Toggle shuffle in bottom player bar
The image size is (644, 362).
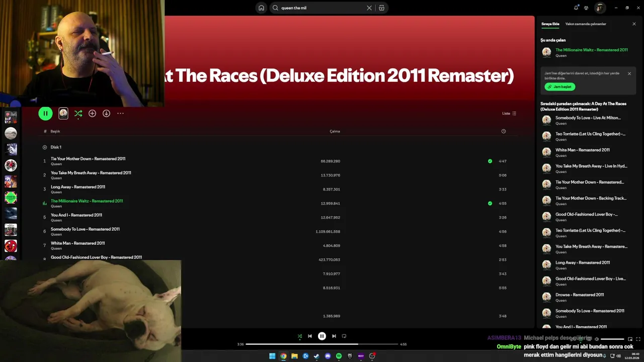tap(300, 336)
